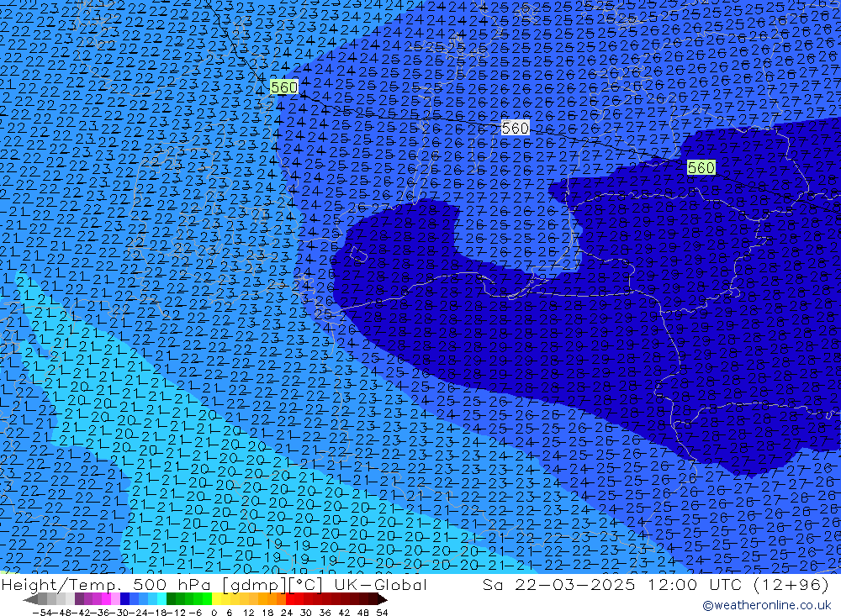Click the '22-03-2025' forecast date
841x616 pixels.
tap(575, 584)
